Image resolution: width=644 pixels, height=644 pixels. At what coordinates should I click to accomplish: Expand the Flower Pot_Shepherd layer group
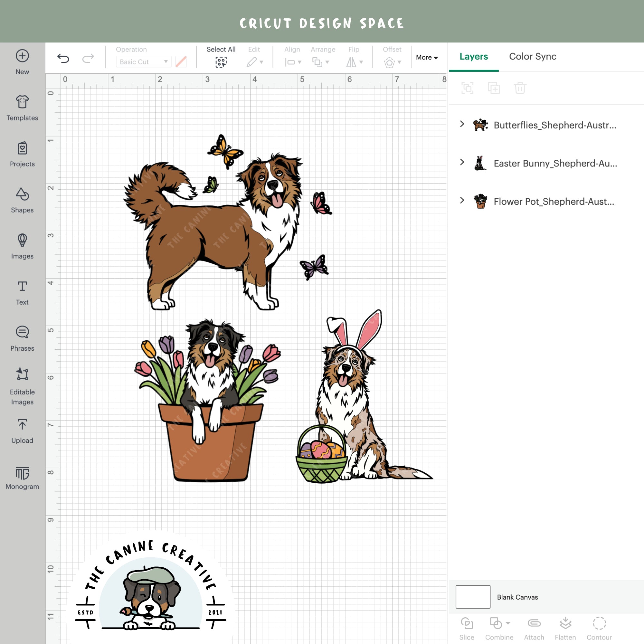[x=462, y=201]
